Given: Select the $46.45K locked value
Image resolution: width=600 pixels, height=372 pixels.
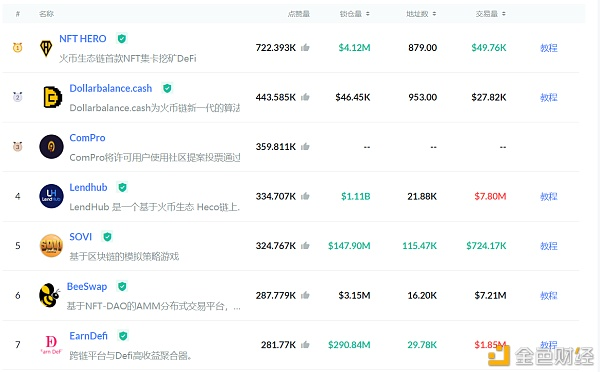Looking at the screenshot, I should pyautogui.click(x=353, y=98).
